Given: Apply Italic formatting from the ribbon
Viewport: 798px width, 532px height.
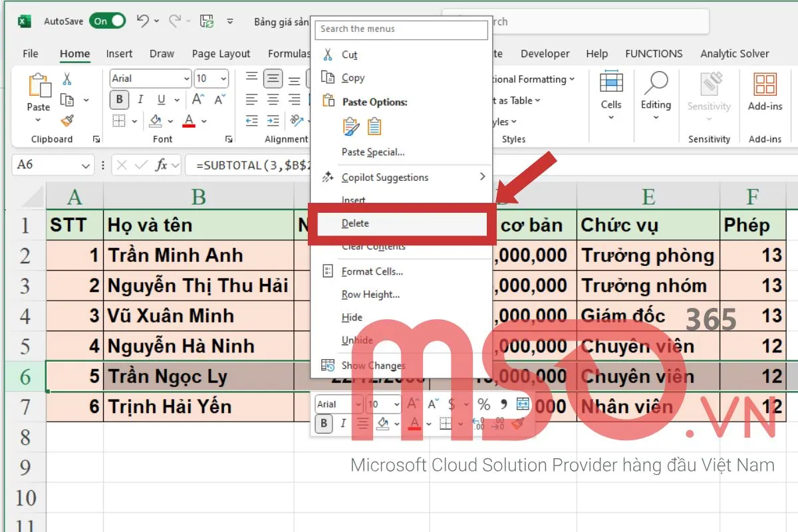Looking at the screenshot, I should (140, 99).
